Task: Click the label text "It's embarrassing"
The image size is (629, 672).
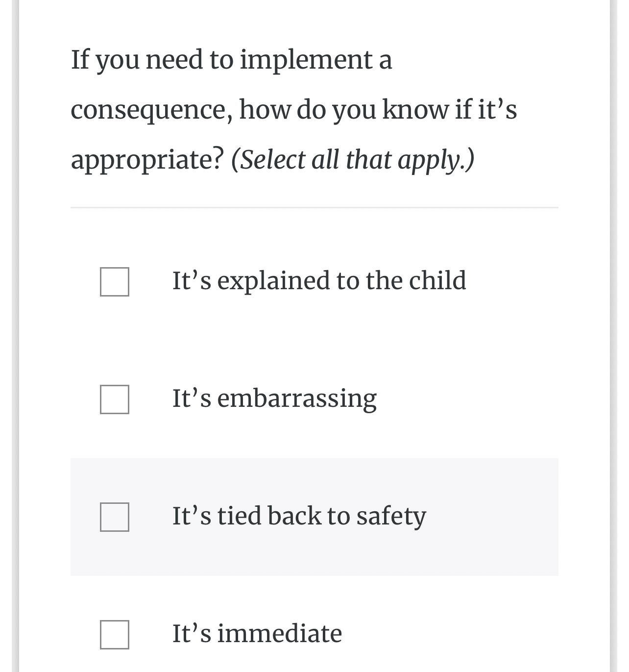Action: point(274,398)
